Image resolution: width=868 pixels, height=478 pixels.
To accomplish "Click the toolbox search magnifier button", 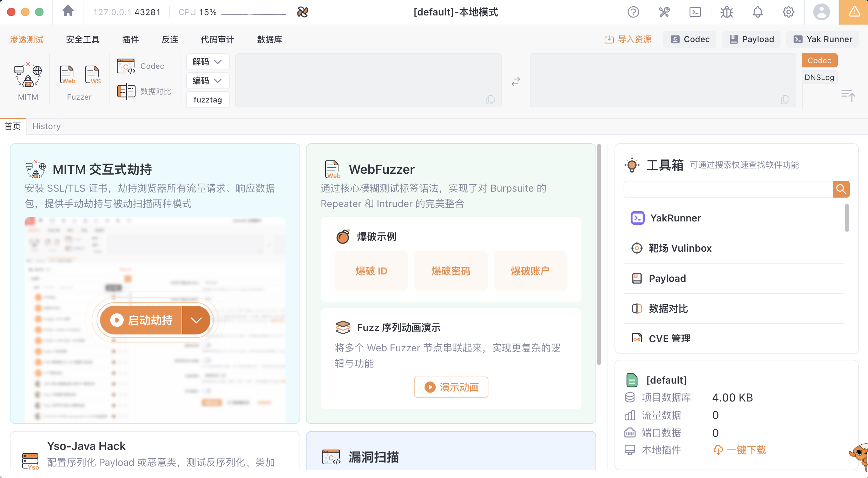I will pos(841,190).
